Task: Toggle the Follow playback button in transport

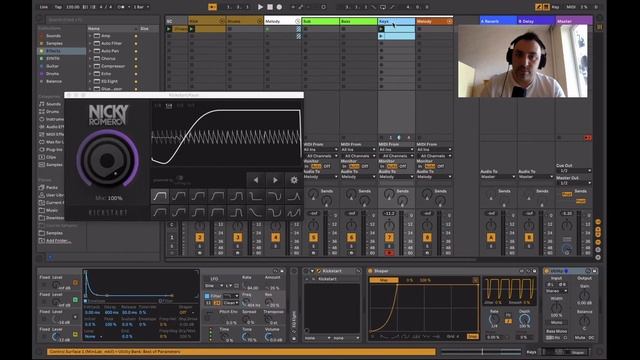Action: tap(212, 7)
